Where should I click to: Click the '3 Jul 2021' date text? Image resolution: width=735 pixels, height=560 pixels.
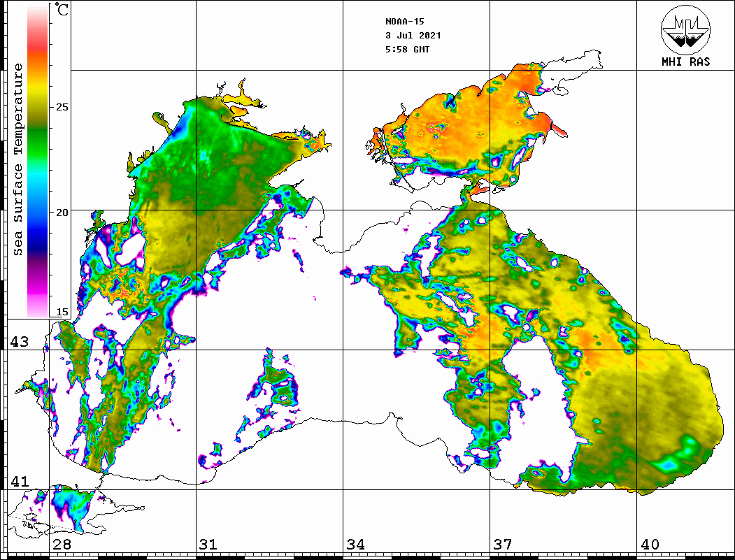[413, 36]
